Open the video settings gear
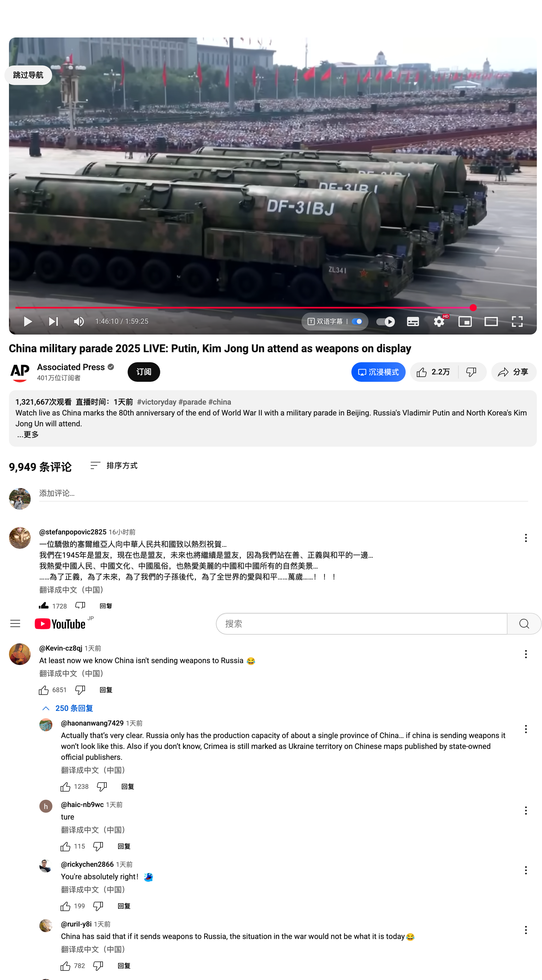This screenshot has width=542, height=980. tap(439, 322)
